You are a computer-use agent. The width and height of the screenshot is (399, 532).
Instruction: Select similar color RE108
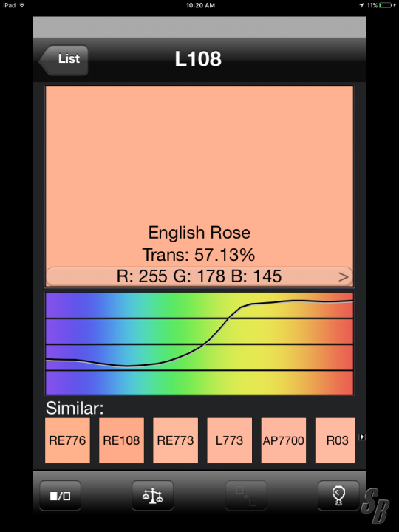[x=121, y=440]
